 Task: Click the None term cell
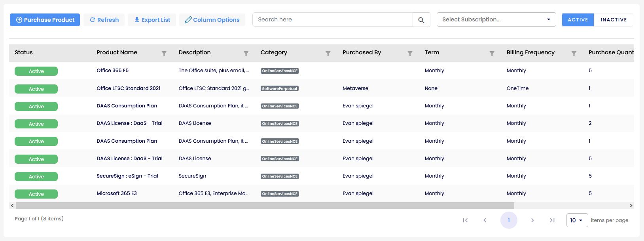click(x=431, y=88)
